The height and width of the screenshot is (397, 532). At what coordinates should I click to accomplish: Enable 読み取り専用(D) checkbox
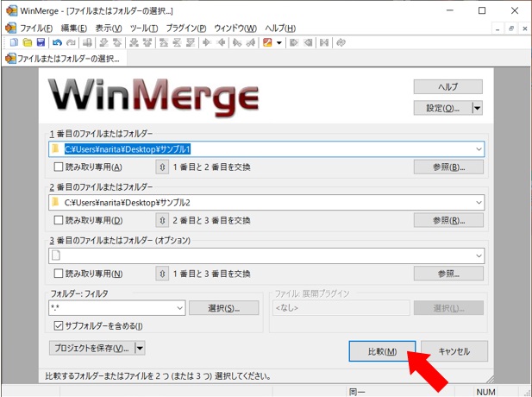click(59, 220)
